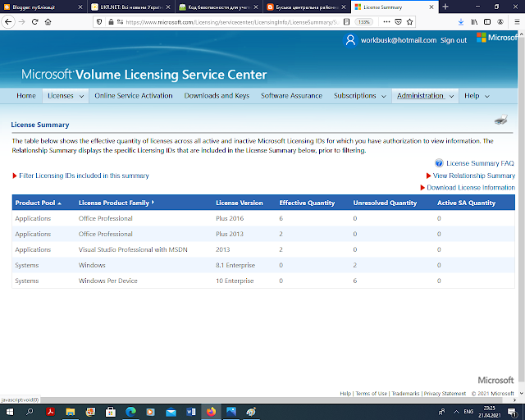Open Privacy Statement footer link
The width and height of the screenshot is (525, 420).
coord(445,393)
